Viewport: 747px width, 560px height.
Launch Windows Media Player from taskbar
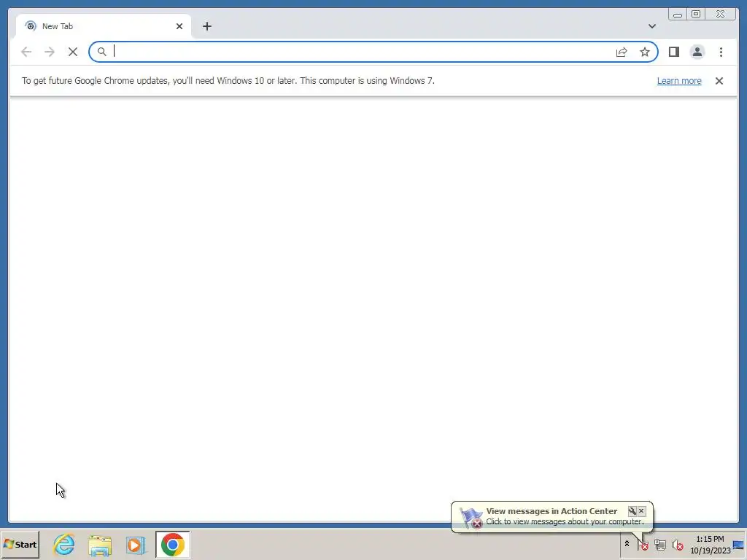coord(135,544)
